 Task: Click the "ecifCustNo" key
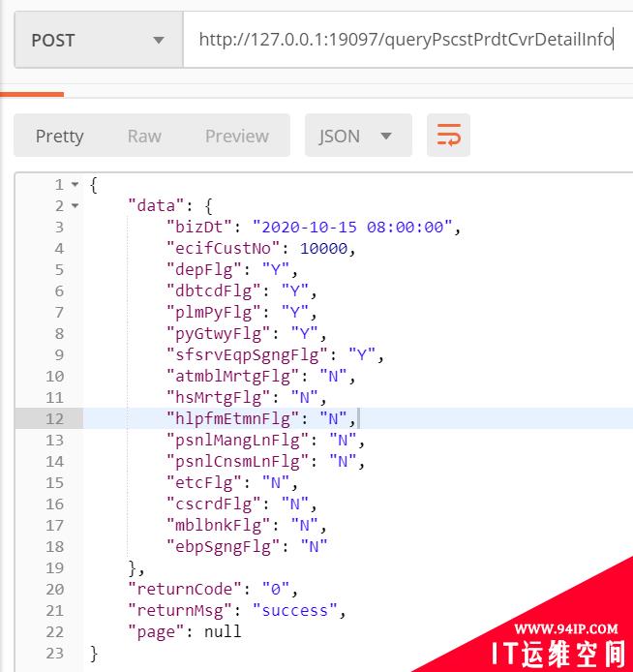pos(224,249)
